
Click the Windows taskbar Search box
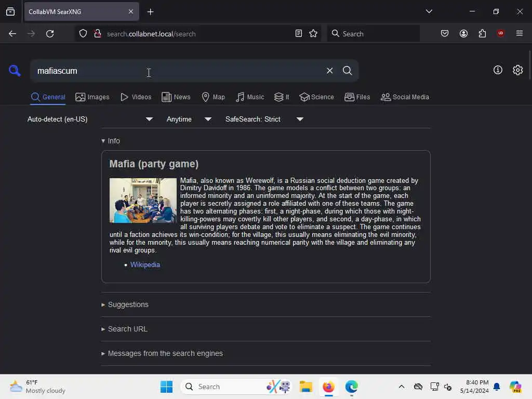[x=236, y=387]
